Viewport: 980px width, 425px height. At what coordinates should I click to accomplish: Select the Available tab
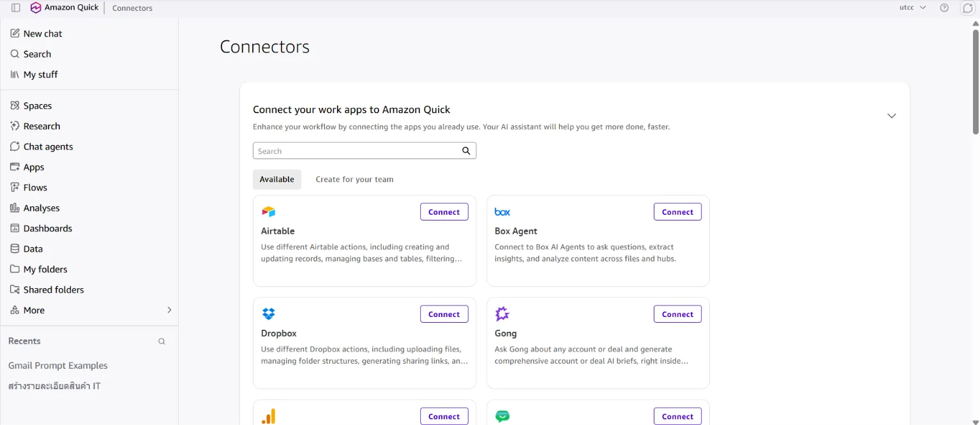pos(277,180)
